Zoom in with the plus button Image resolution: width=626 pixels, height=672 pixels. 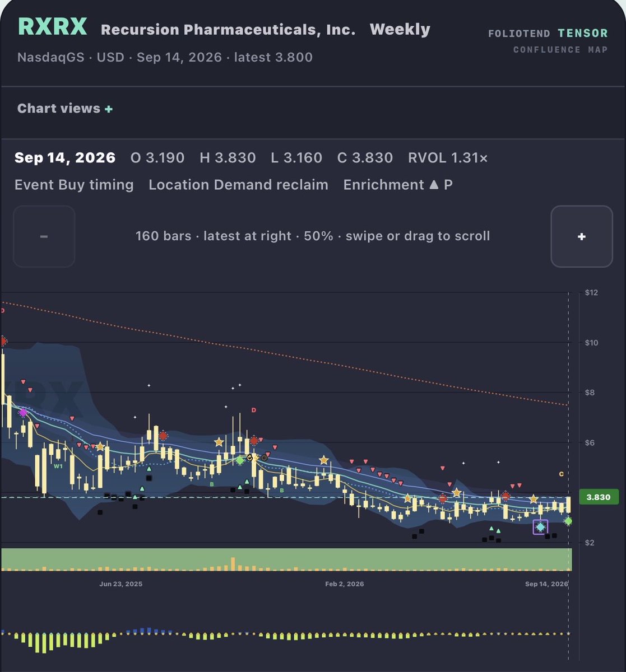[x=581, y=236]
